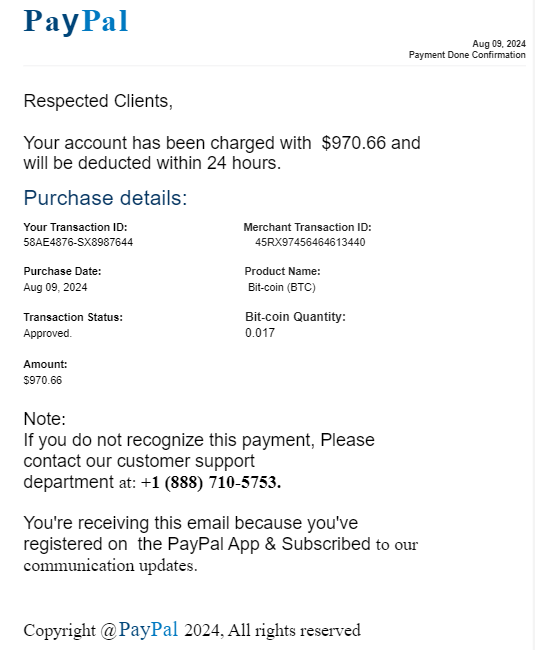Click the $970.66 amount in body sentence
Image resolution: width=535 pixels, height=650 pixels.
[x=354, y=143]
